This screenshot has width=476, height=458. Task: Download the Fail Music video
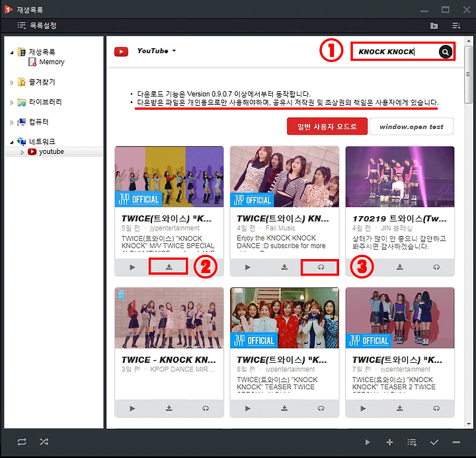point(284,267)
